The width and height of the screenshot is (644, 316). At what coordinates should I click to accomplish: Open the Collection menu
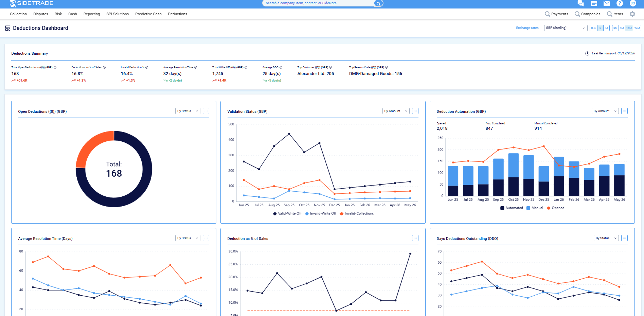(18, 14)
